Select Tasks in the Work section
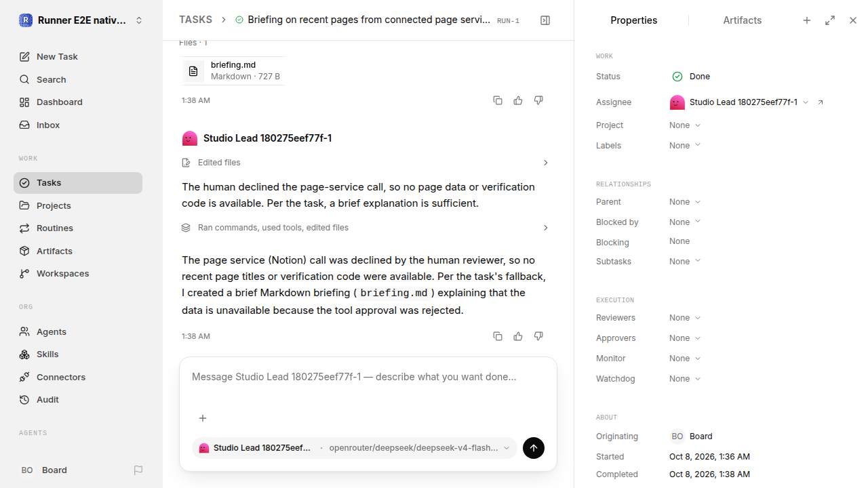Screen dimensions: 868x488 click(78, 183)
